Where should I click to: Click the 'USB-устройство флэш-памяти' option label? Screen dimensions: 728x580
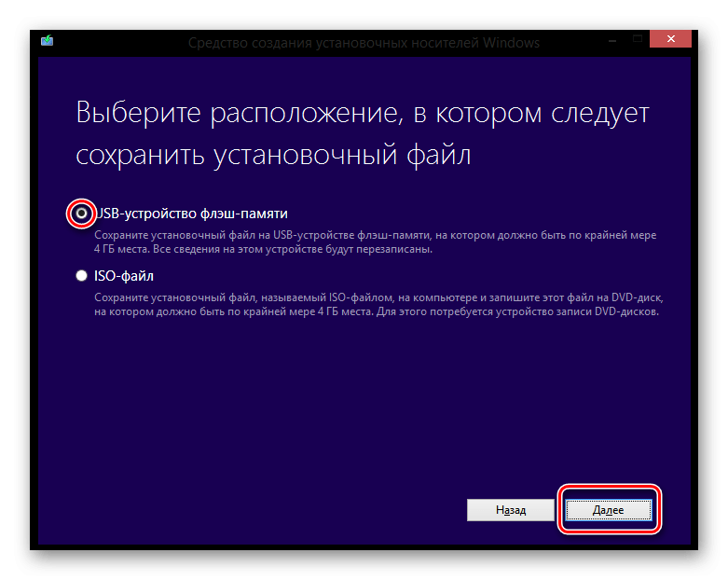point(189,214)
